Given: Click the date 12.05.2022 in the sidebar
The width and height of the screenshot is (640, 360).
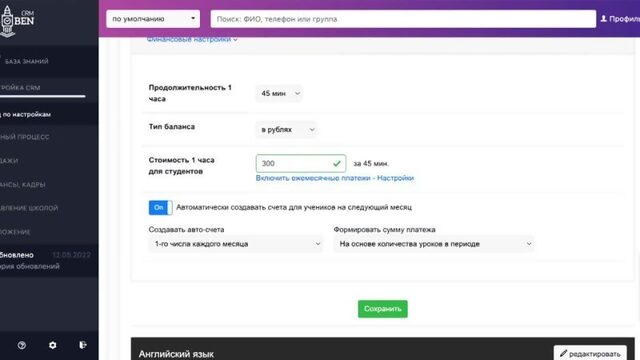Looking at the screenshot, I should 71,255.
